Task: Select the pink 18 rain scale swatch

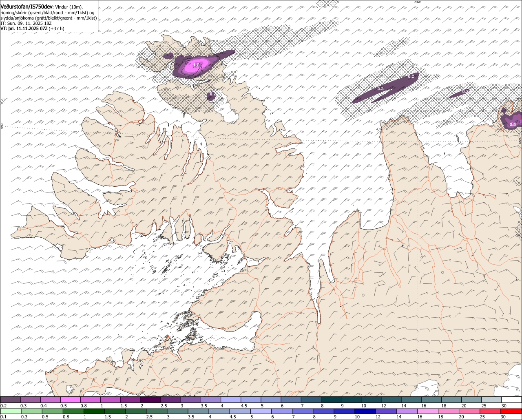Action: point(449,411)
